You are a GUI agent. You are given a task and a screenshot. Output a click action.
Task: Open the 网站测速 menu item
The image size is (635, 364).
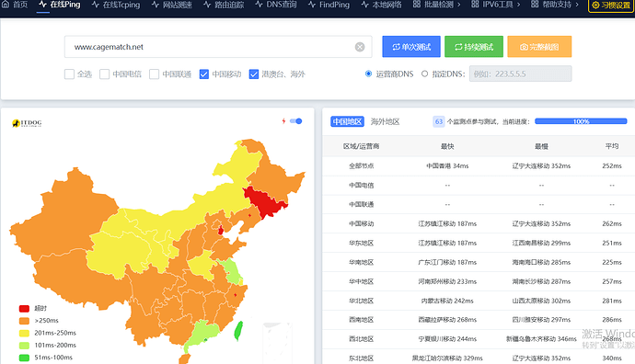click(172, 5)
